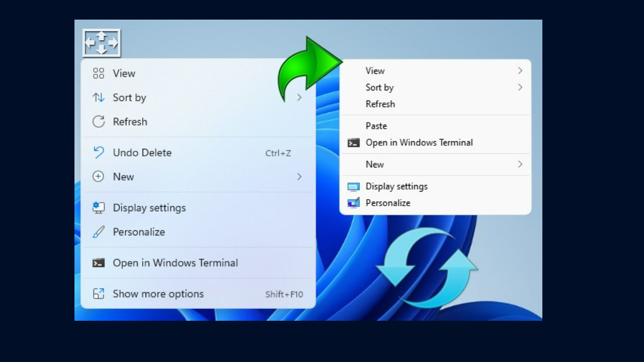This screenshot has width=644, height=362.
Task: Choose Personalize in classic context menu
Action: [436, 203]
